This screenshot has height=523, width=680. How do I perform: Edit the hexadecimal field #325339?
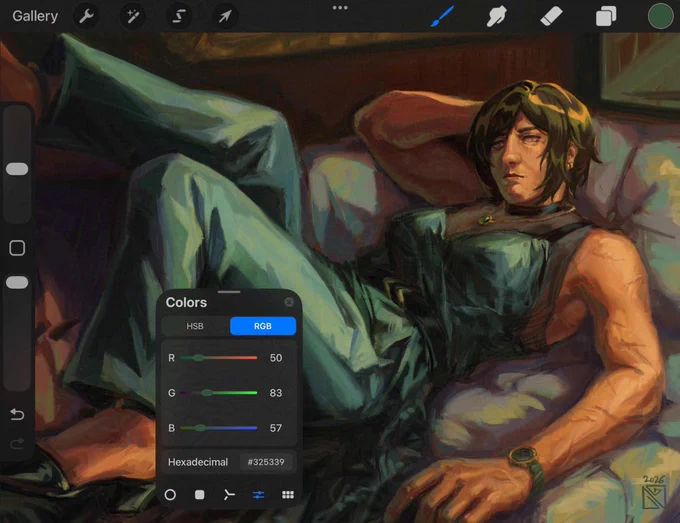(266, 462)
